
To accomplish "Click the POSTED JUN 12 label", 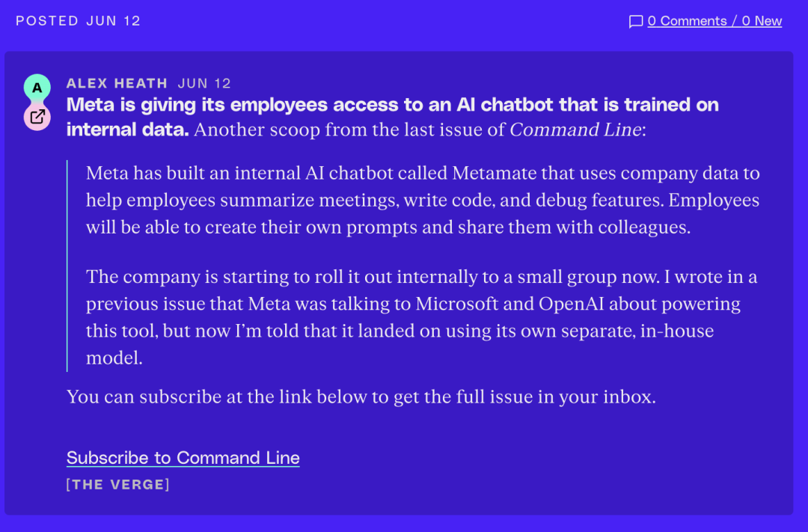I will coord(78,21).
